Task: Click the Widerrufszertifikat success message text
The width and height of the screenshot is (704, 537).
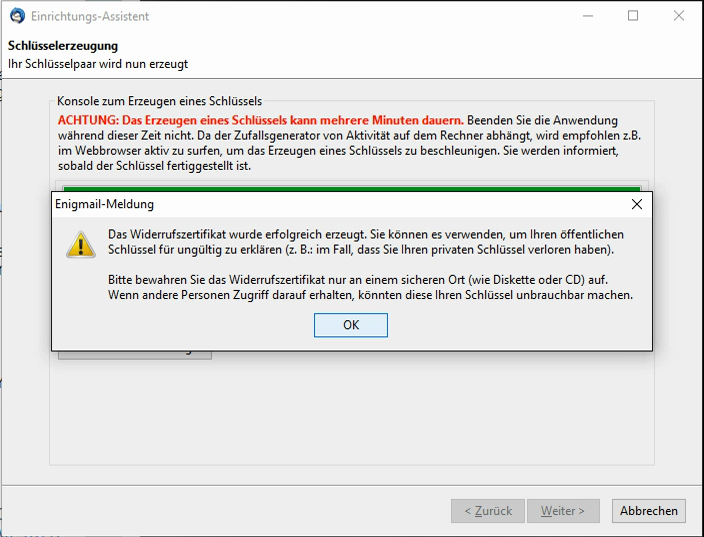Action: point(365,241)
